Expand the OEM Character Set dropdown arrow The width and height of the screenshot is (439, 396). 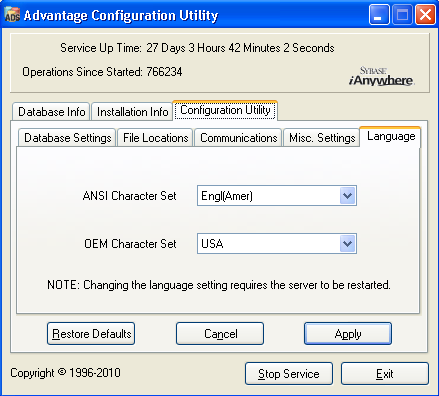tap(347, 244)
